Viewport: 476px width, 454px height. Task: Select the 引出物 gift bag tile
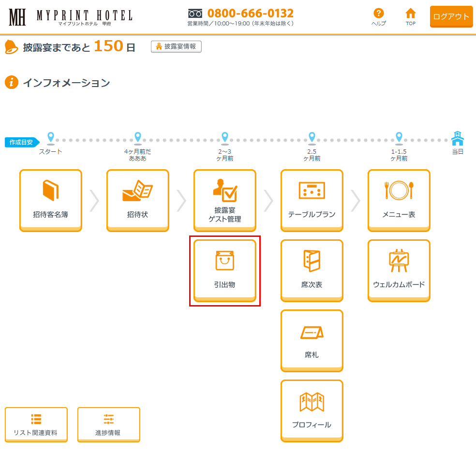coord(225,270)
